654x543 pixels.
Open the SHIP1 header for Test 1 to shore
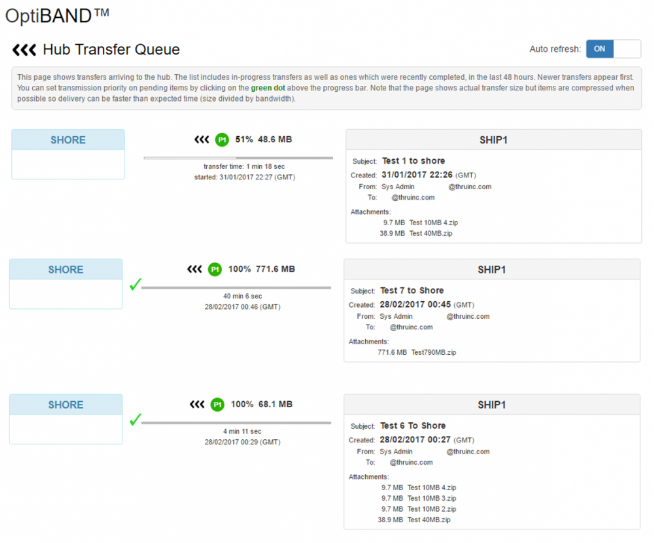pos(493,140)
